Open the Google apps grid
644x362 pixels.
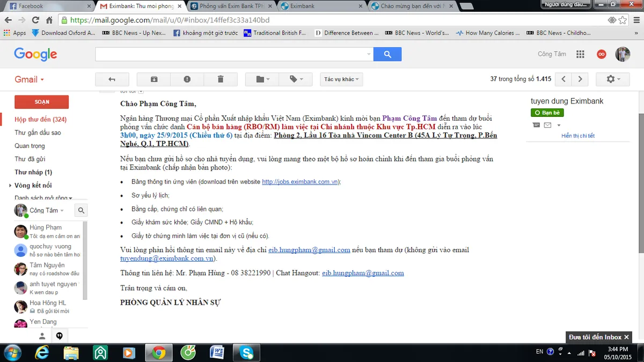(580, 54)
